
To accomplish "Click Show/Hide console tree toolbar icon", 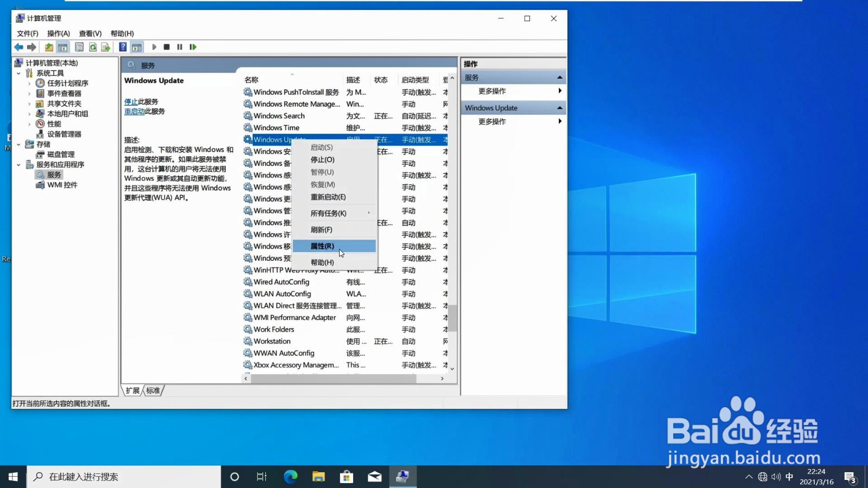I will [63, 47].
